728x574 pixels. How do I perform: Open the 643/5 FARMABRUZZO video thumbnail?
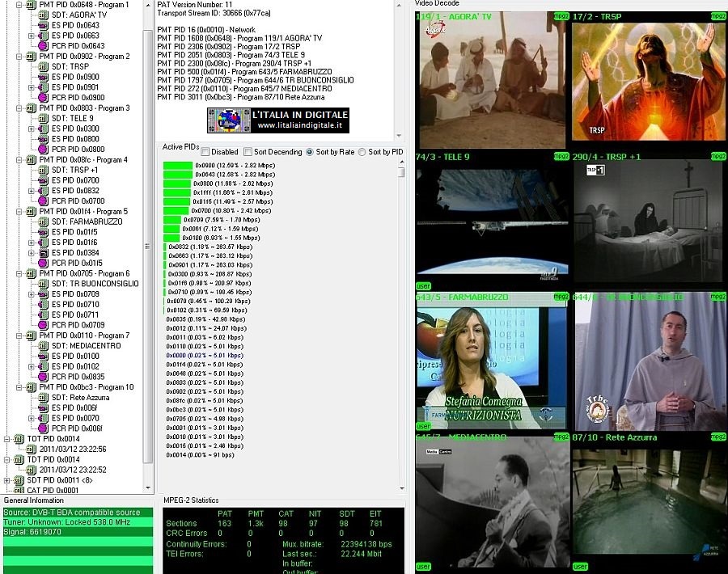click(492, 361)
